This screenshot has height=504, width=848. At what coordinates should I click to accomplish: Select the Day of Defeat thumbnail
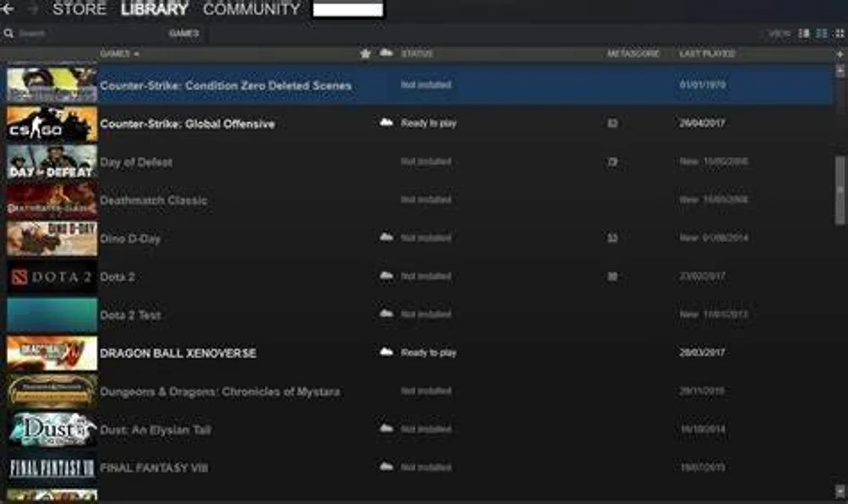pos(52,162)
